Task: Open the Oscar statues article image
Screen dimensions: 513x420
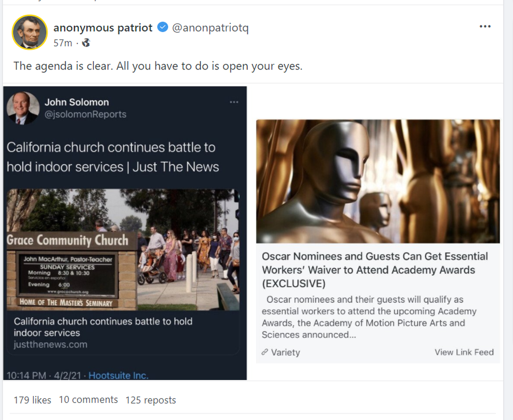Action: coord(378,181)
